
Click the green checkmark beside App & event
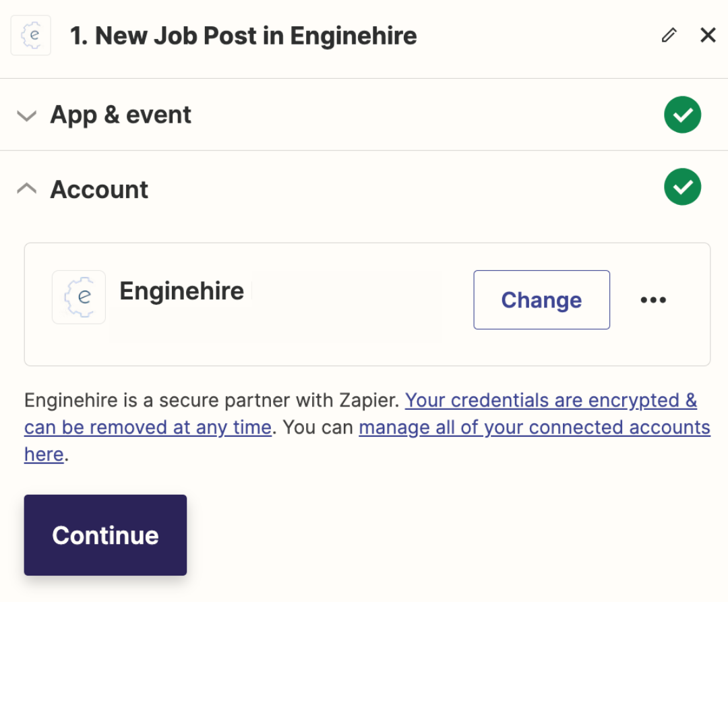(682, 115)
